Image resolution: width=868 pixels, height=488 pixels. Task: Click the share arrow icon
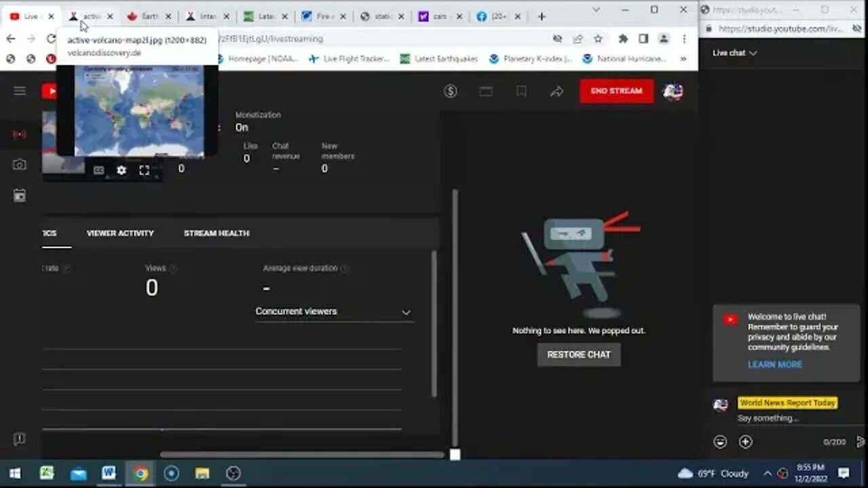pyautogui.click(x=557, y=91)
